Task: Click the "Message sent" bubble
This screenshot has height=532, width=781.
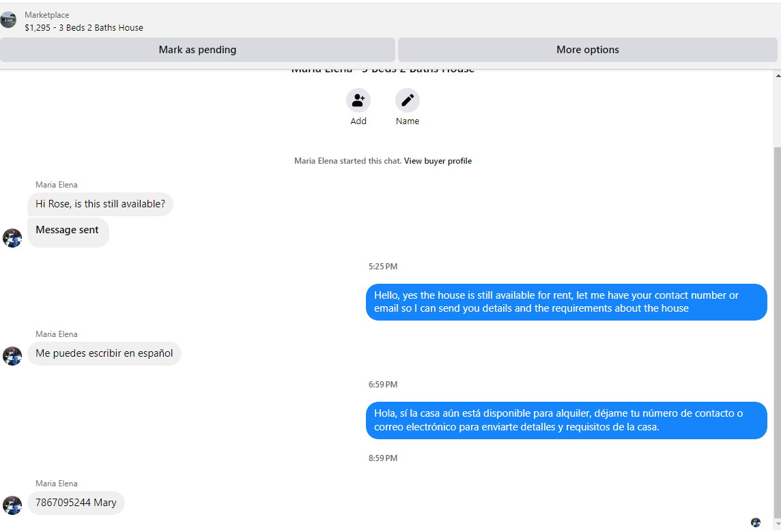Action: [x=68, y=232]
